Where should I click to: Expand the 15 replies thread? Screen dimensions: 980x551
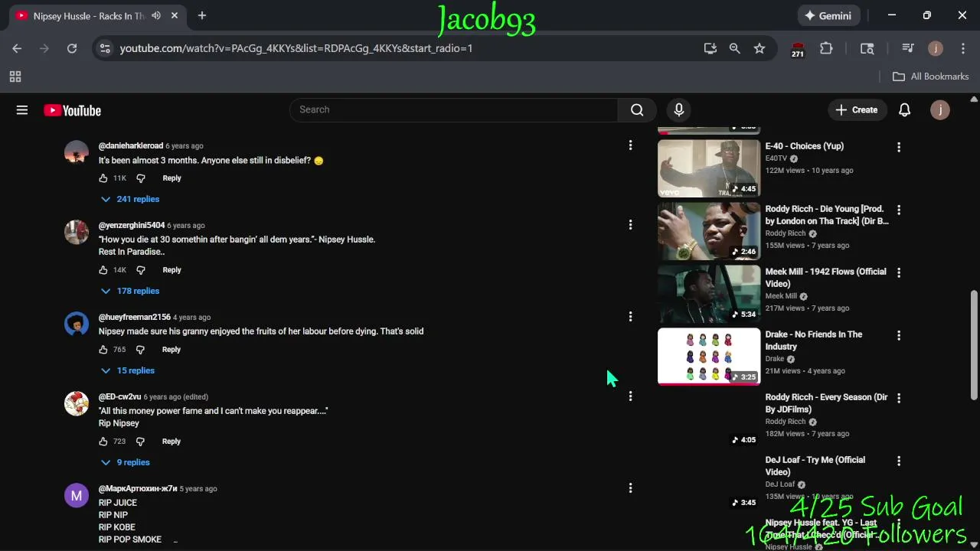(x=128, y=370)
